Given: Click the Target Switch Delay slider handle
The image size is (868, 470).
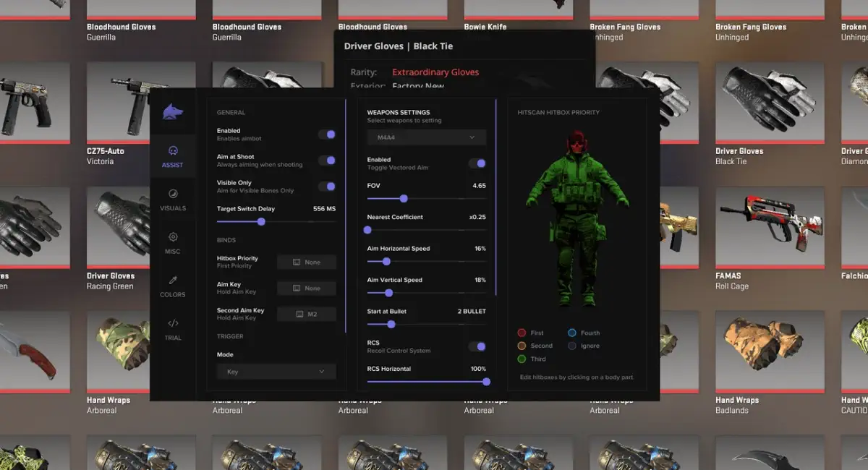Looking at the screenshot, I should [261, 222].
